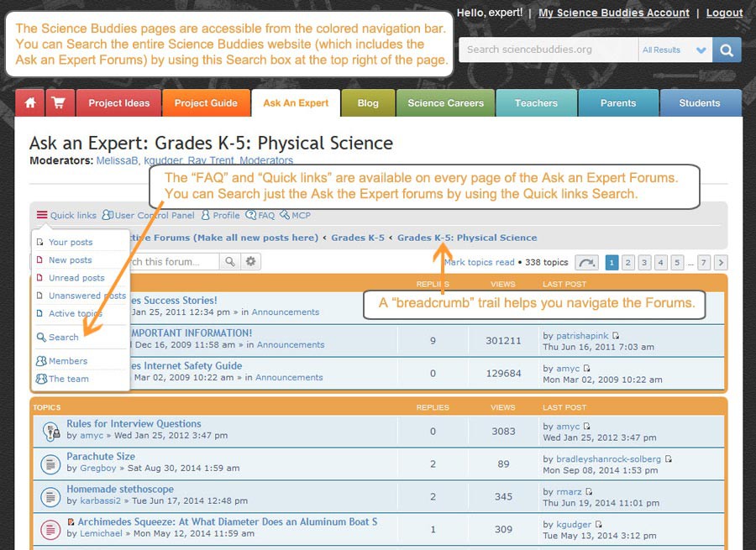
Task: Go to page 2 of topics
Action: (x=627, y=263)
